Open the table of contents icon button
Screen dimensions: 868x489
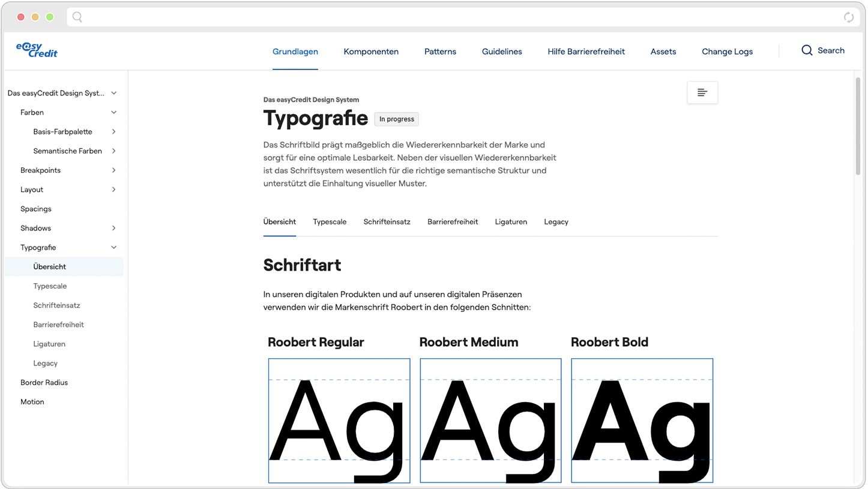coord(702,92)
